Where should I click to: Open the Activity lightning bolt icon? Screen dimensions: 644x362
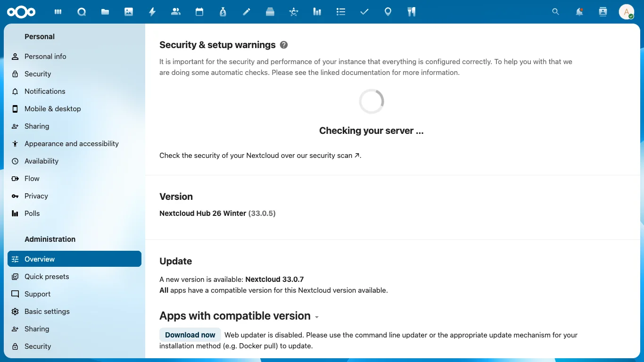(x=152, y=12)
